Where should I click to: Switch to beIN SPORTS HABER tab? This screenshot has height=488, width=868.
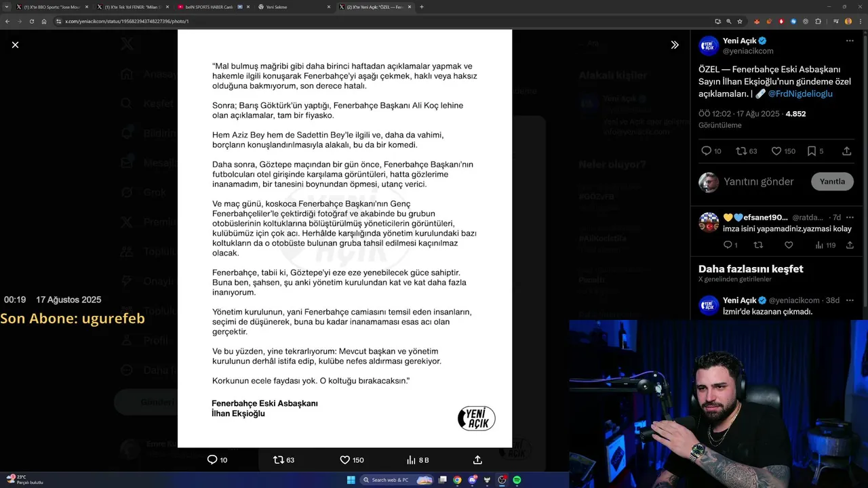tap(212, 7)
